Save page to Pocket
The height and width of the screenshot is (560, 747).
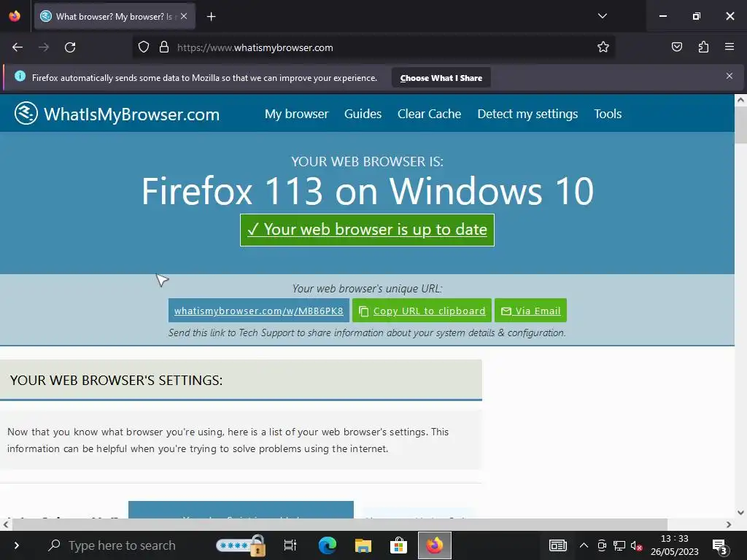click(676, 47)
